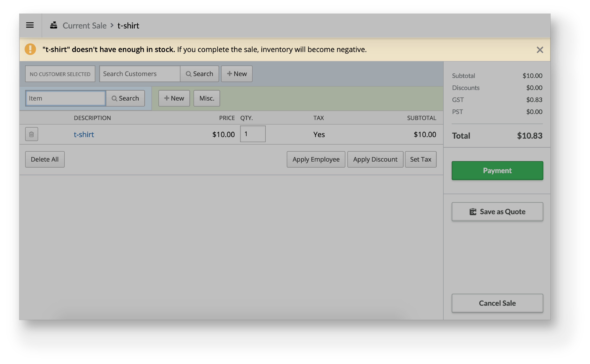Go back to Current Sale breadcrumb
Screen dimensions: 590x364
(85, 25)
